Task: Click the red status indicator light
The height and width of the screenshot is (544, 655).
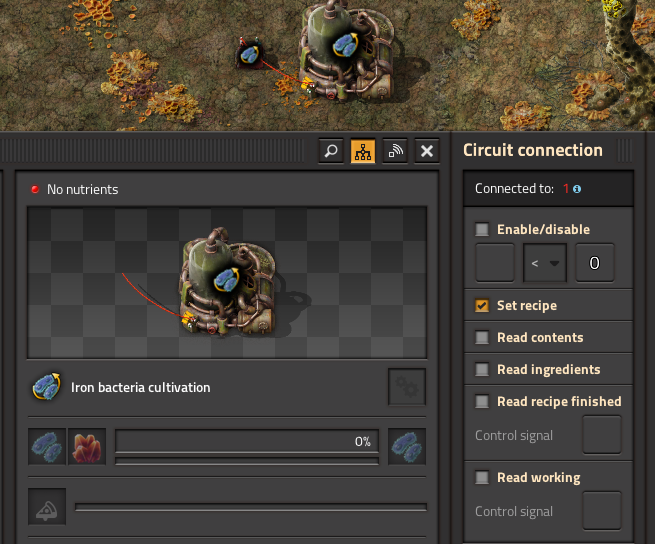Action: pos(35,189)
